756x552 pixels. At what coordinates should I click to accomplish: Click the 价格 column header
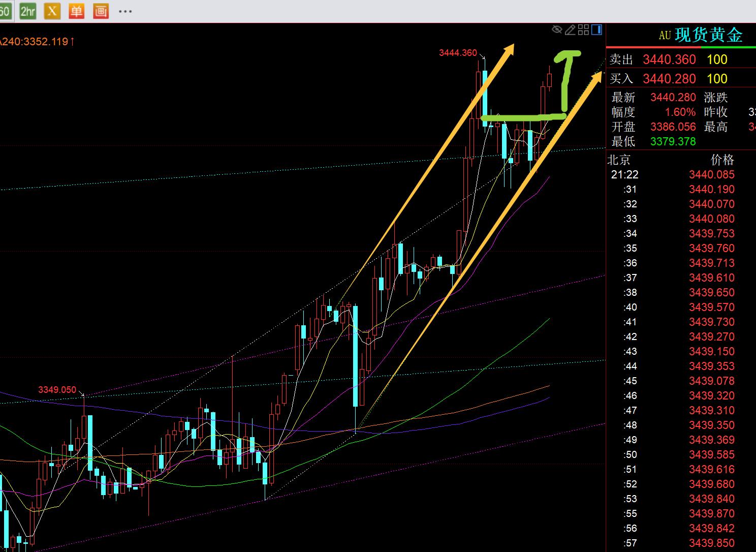(722, 160)
